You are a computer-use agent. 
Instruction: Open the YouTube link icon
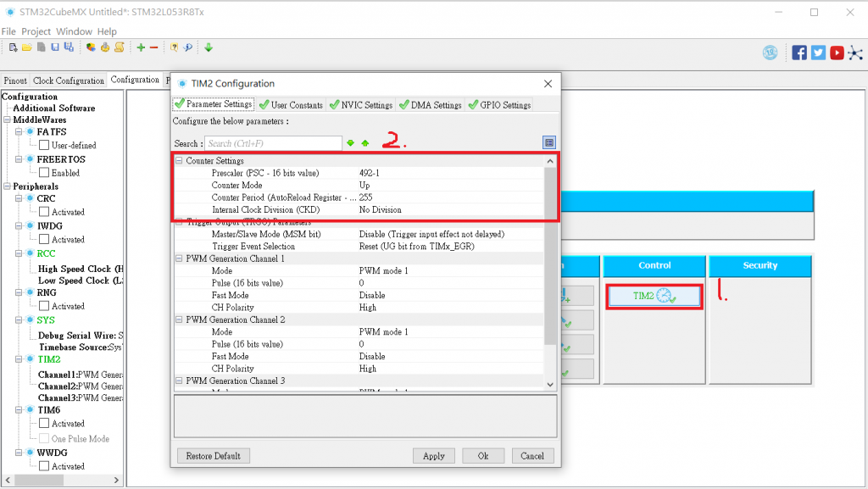pyautogui.click(x=837, y=53)
